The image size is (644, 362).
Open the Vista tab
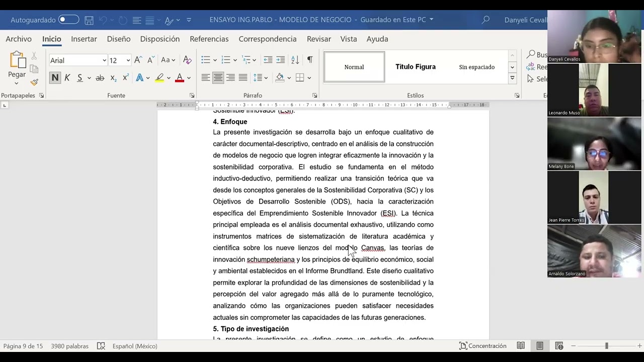pos(349,39)
